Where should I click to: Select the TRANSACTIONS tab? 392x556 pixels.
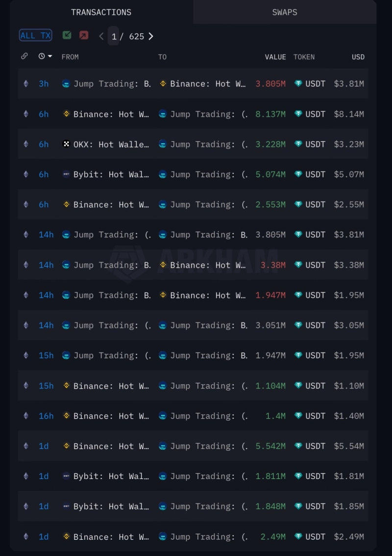click(x=101, y=12)
